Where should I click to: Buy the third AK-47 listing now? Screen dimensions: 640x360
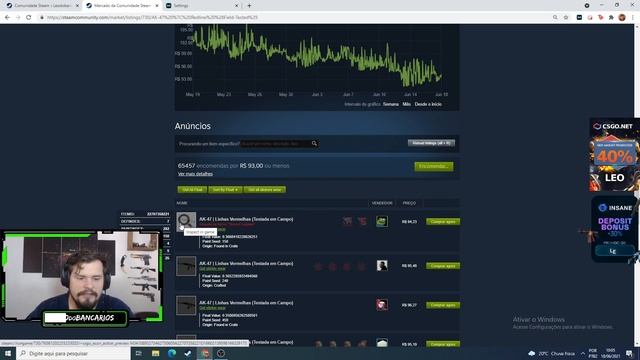[443, 305]
